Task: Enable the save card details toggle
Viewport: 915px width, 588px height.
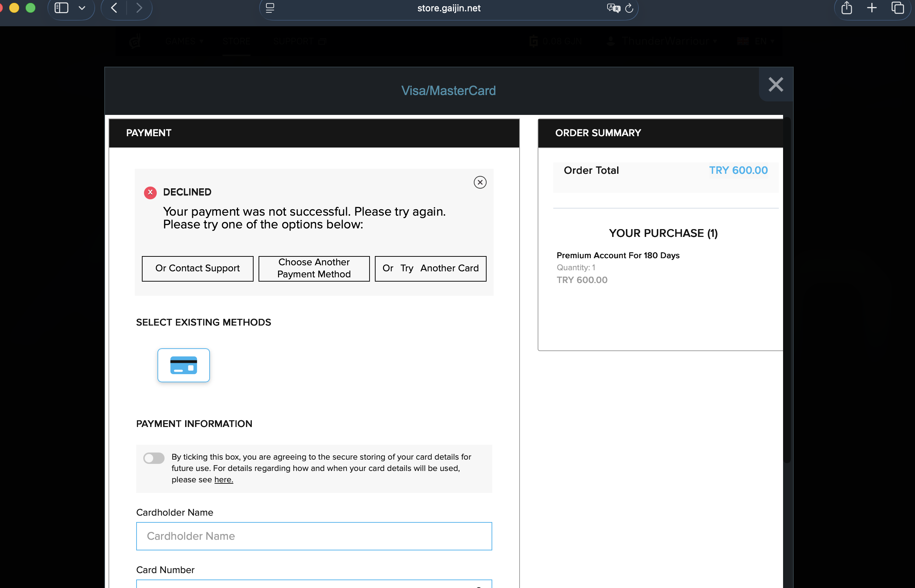Action: click(154, 458)
